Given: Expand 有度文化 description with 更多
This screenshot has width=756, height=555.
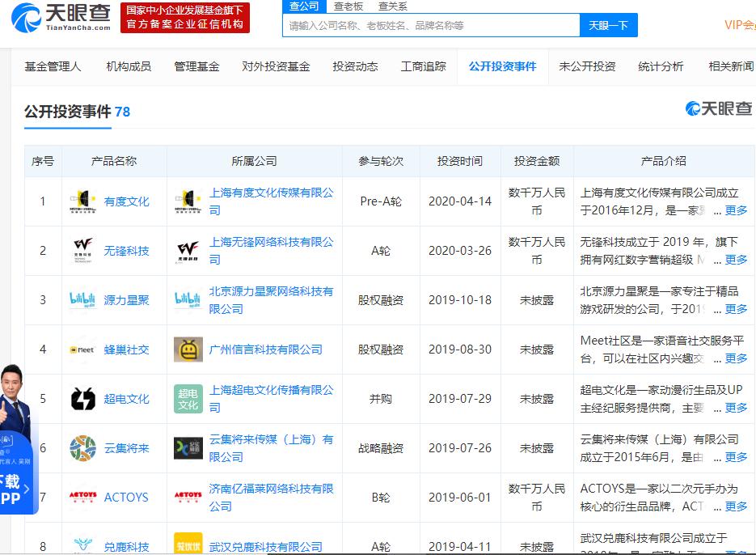Looking at the screenshot, I should pos(736,210).
